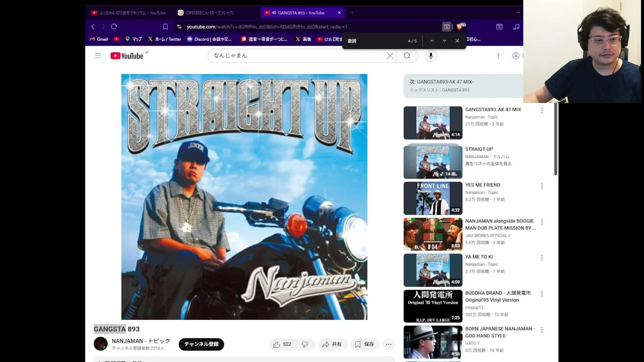Open NANJAMAN - トピック channel link
Screen dimensions: 644x362
click(141, 341)
